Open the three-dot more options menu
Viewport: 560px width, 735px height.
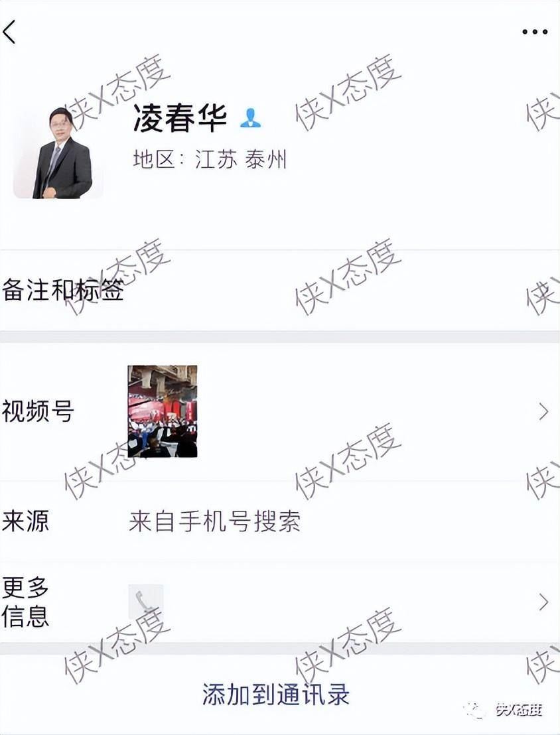click(535, 32)
